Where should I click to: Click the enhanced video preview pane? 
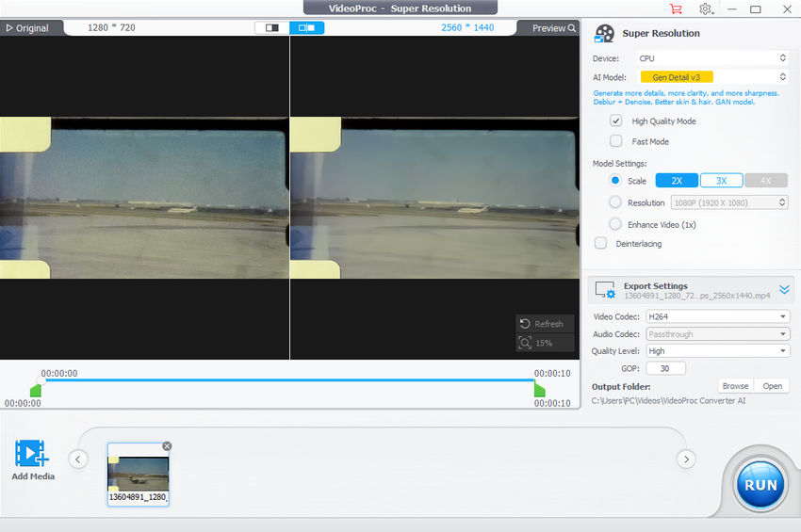tap(434, 198)
